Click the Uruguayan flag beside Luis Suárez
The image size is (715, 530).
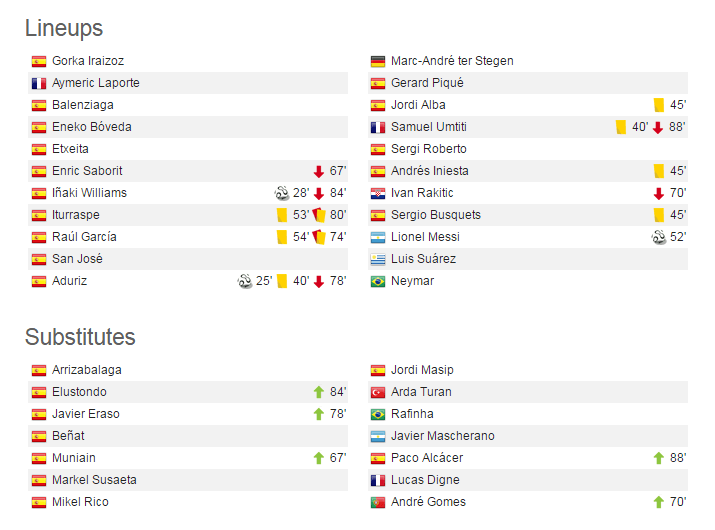tap(378, 260)
